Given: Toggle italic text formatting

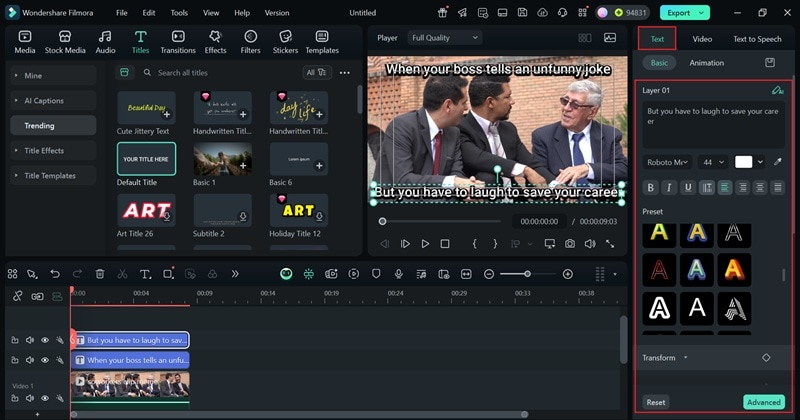Looking at the screenshot, I should [x=669, y=187].
